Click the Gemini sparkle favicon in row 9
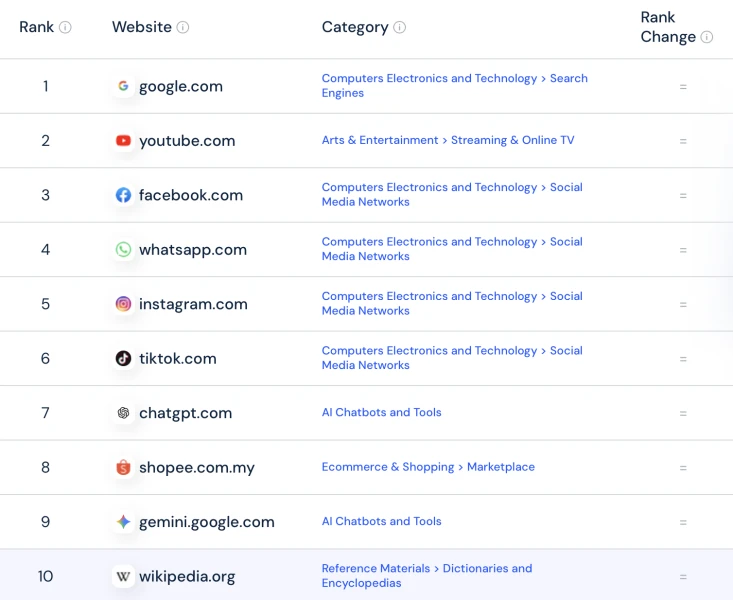Image resolution: width=733 pixels, height=600 pixels. (123, 521)
